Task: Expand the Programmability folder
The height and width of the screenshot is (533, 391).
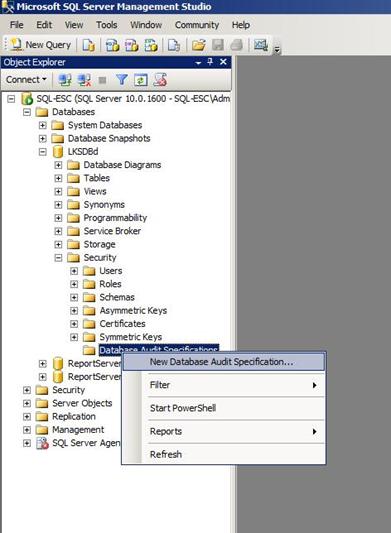Action: (58, 218)
